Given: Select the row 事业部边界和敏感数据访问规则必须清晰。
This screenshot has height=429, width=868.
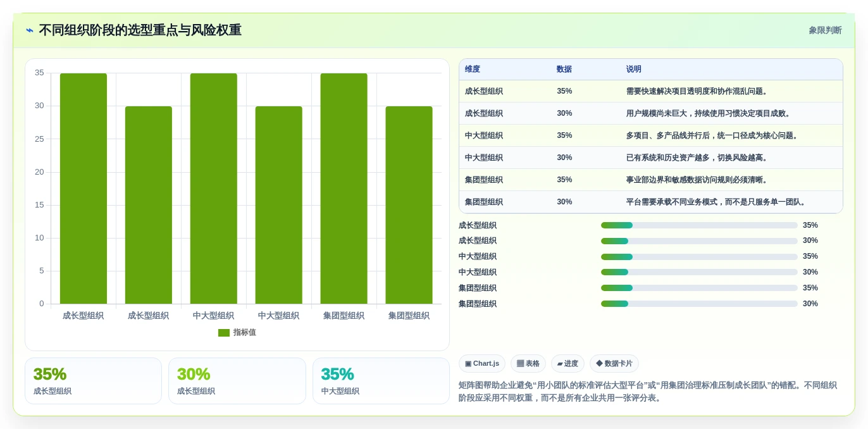Looking at the screenshot, I should pyautogui.click(x=651, y=180).
